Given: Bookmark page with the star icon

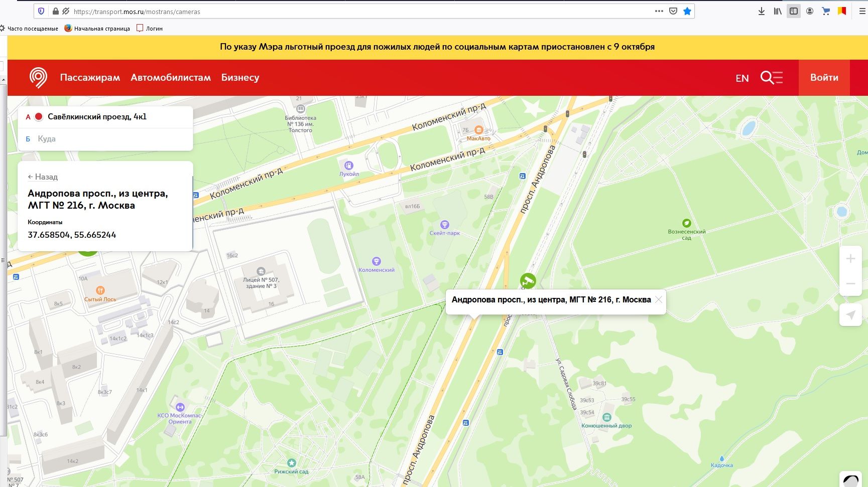Looking at the screenshot, I should pyautogui.click(x=687, y=11).
